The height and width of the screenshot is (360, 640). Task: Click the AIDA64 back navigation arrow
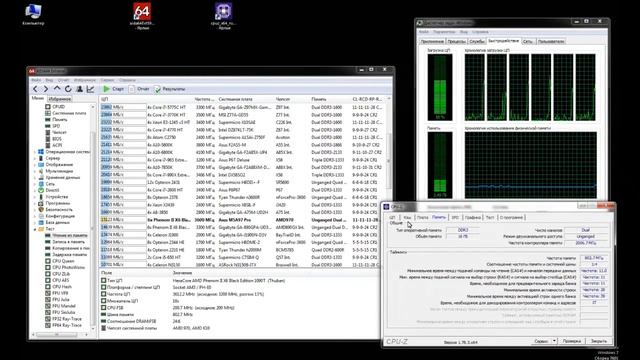click(36, 89)
